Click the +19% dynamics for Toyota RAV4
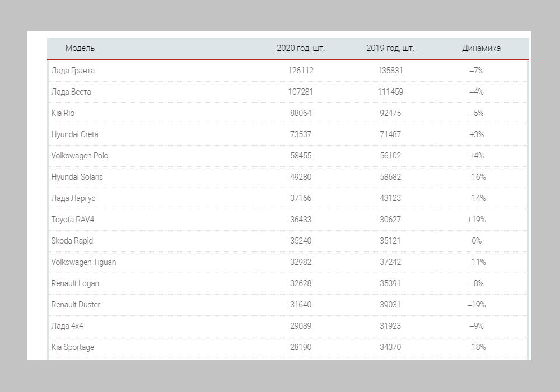 [x=477, y=220]
